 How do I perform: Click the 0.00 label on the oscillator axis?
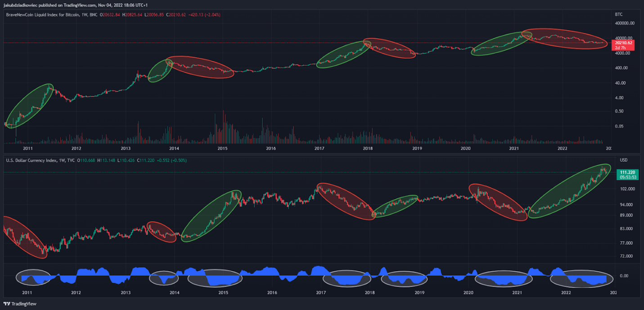624,276
